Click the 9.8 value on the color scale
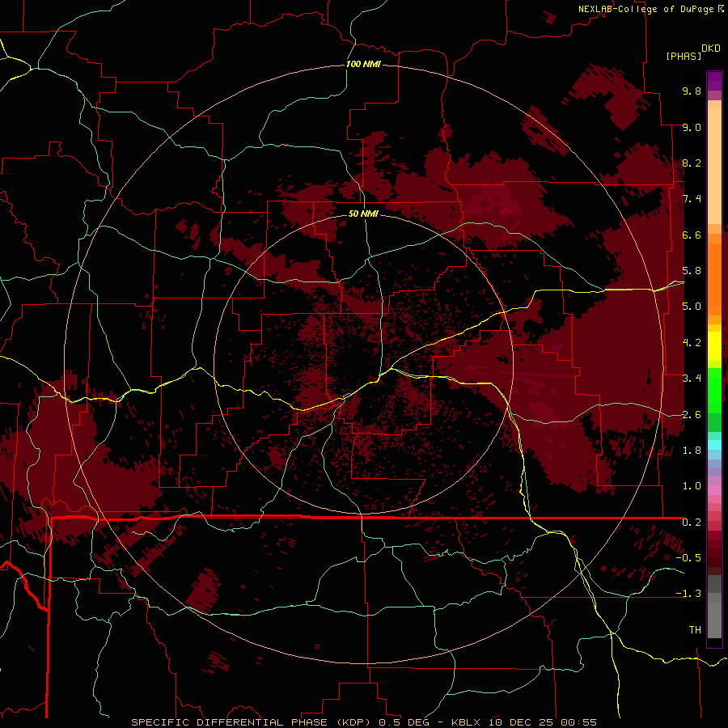The width and height of the screenshot is (728, 728). tap(692, 91)
